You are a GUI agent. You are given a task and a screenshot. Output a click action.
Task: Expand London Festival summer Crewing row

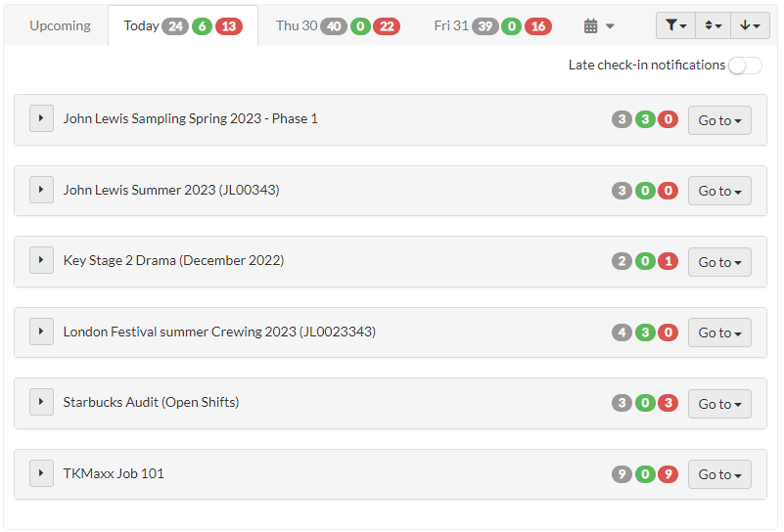click(x=41, y=332)
